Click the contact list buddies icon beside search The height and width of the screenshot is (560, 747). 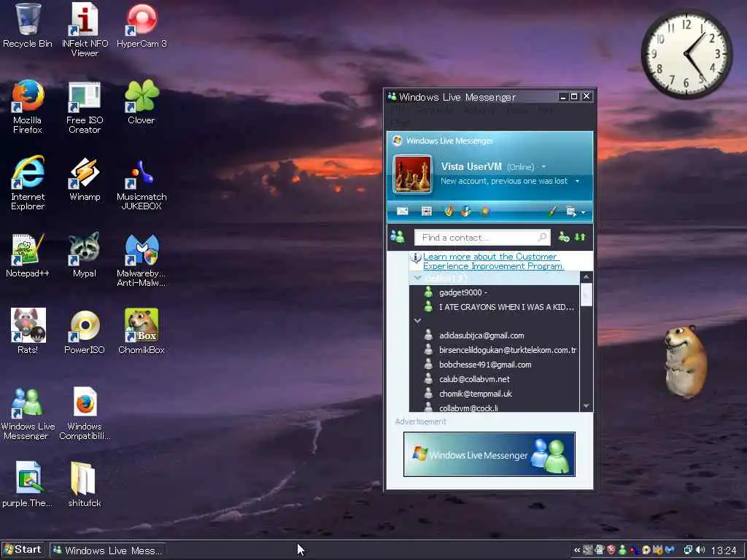(x=398, y=236)
